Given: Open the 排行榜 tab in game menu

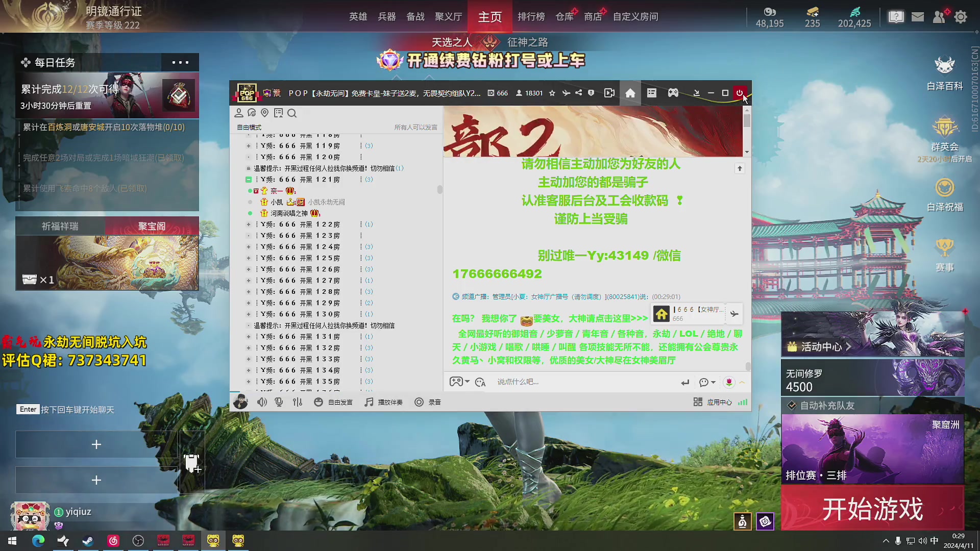Looking at the screenshot, I should 531,16.
